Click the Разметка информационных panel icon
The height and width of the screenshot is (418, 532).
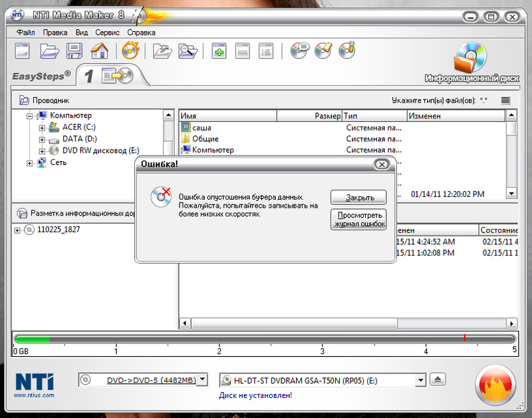(23, 213)
